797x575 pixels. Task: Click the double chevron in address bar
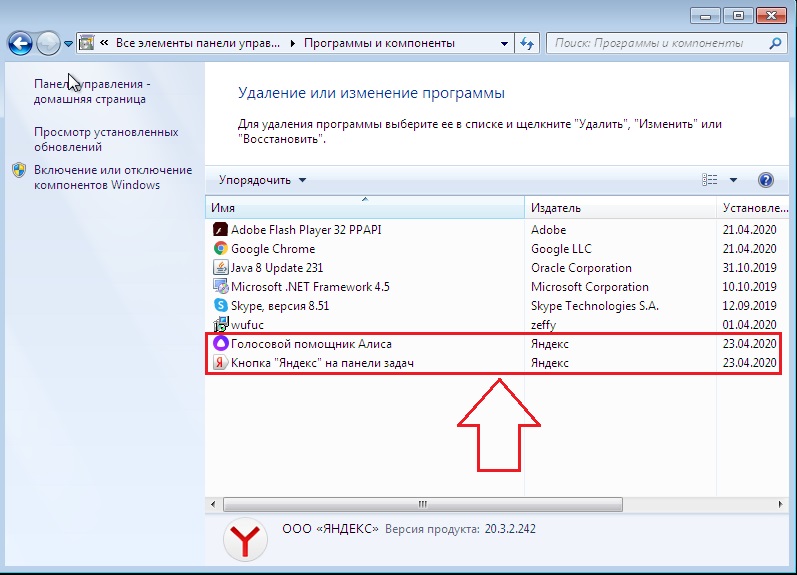104,43
